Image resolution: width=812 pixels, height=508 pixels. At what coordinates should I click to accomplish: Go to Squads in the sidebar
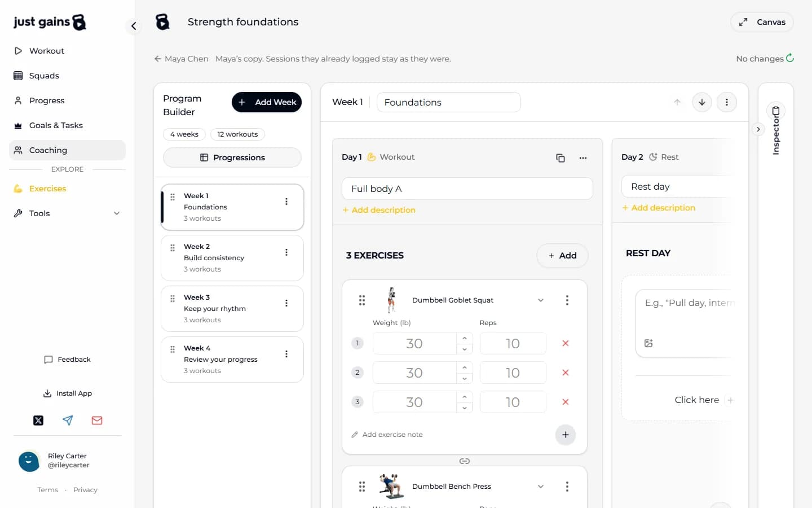67,76
